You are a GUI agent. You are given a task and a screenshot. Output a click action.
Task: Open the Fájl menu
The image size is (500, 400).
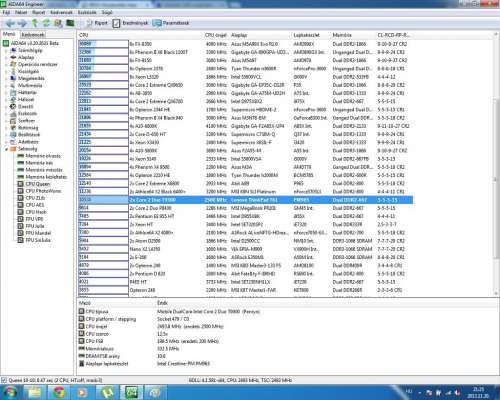point(6,12)
